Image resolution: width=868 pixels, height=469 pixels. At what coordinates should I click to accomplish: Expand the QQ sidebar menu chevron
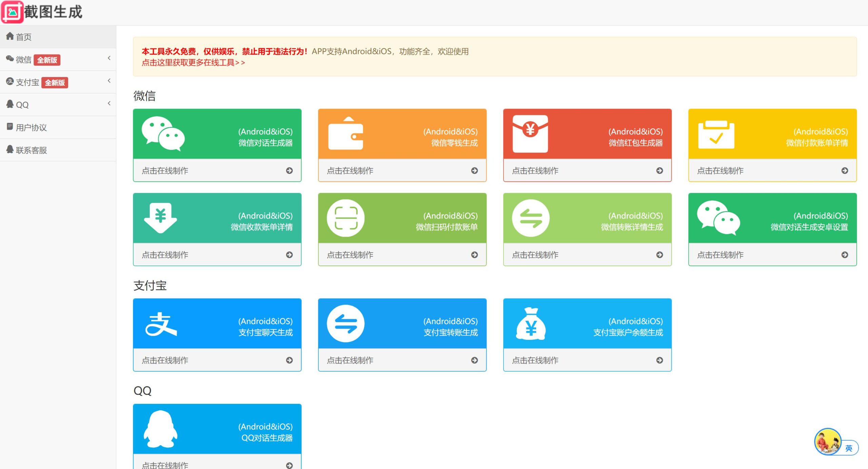(x=109, y=103)
